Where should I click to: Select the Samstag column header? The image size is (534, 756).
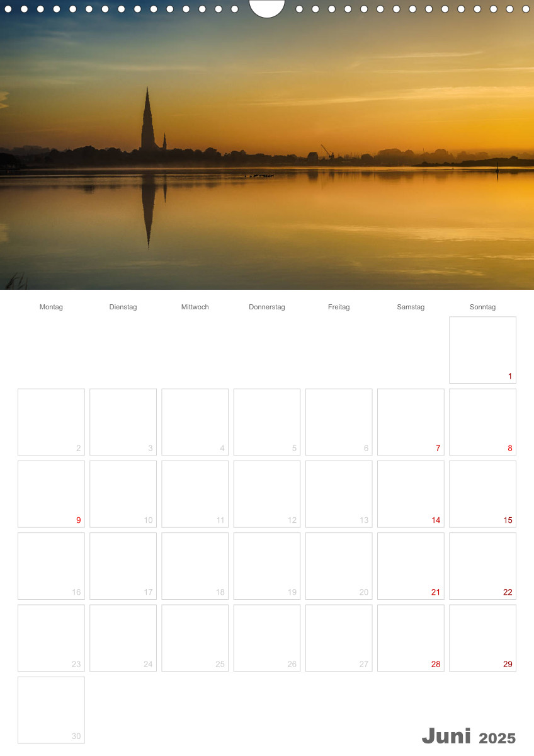(411, 307)
